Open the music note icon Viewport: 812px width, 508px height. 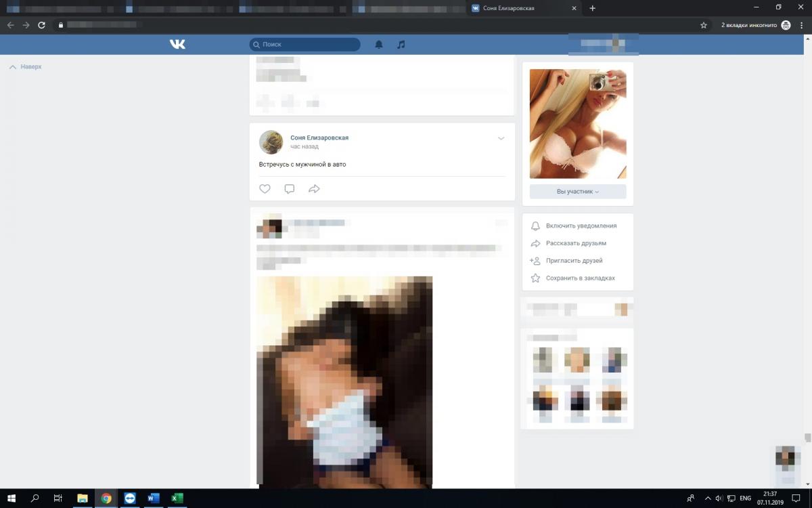pos(401,45)
